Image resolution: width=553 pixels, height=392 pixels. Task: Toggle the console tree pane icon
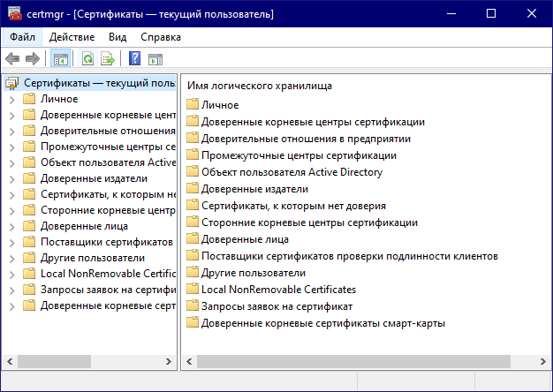tap(61, 59)
